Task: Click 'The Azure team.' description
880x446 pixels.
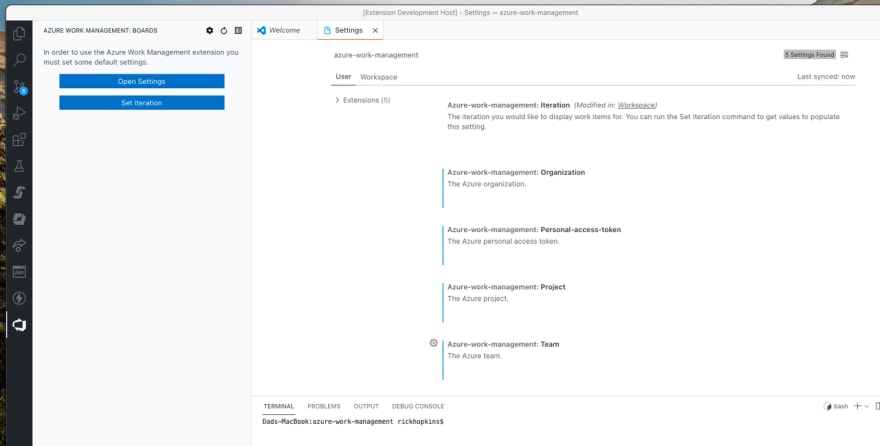Action: 474,356
